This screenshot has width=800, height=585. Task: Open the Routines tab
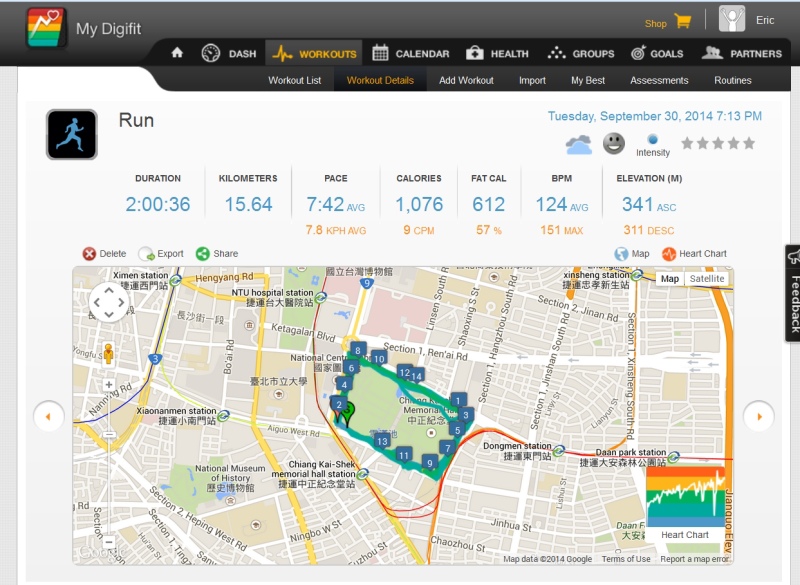click(x=733, y=80)
